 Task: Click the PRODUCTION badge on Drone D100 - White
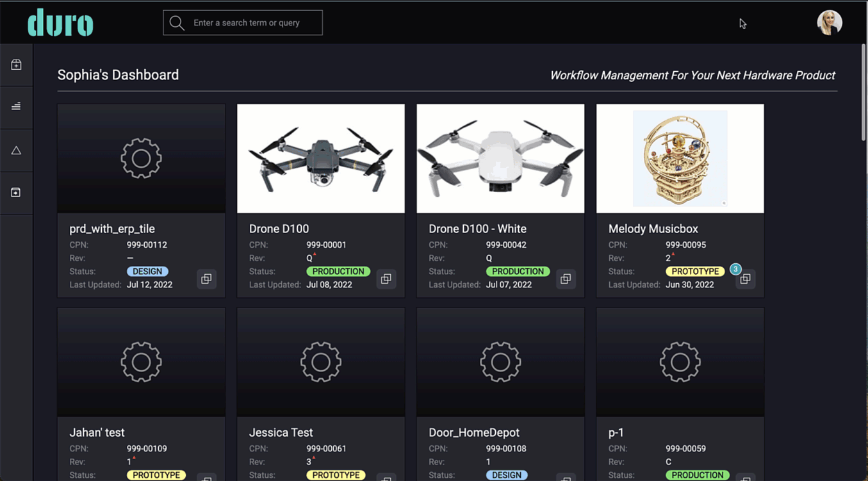(518, 272)
